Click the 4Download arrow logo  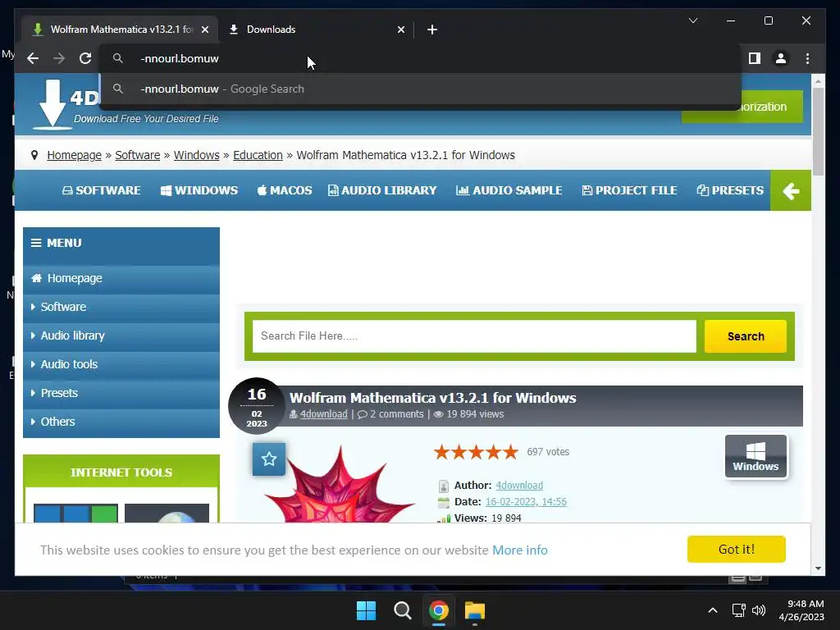coord(52,104)
